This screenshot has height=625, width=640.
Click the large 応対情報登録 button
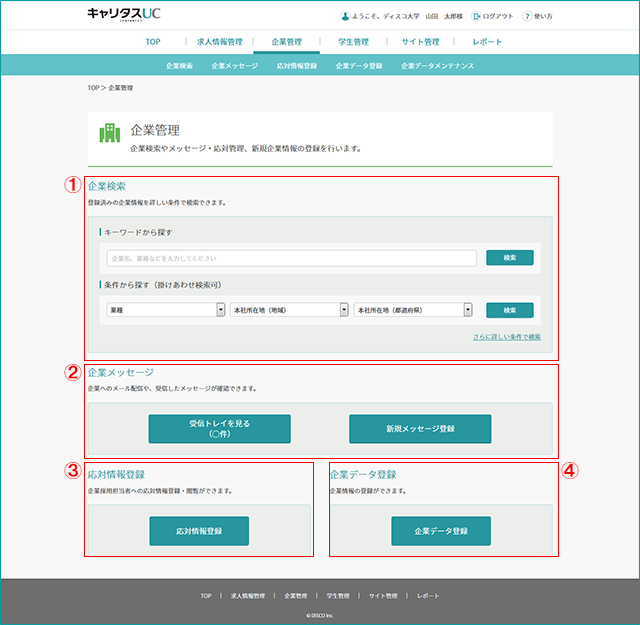[x=199, y=531]
